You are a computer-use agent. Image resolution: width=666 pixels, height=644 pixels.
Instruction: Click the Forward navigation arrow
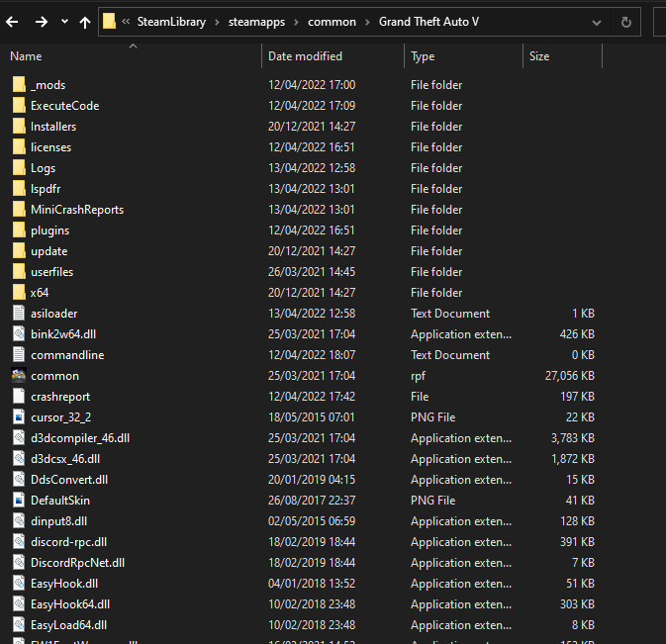[x=42, y=22]
